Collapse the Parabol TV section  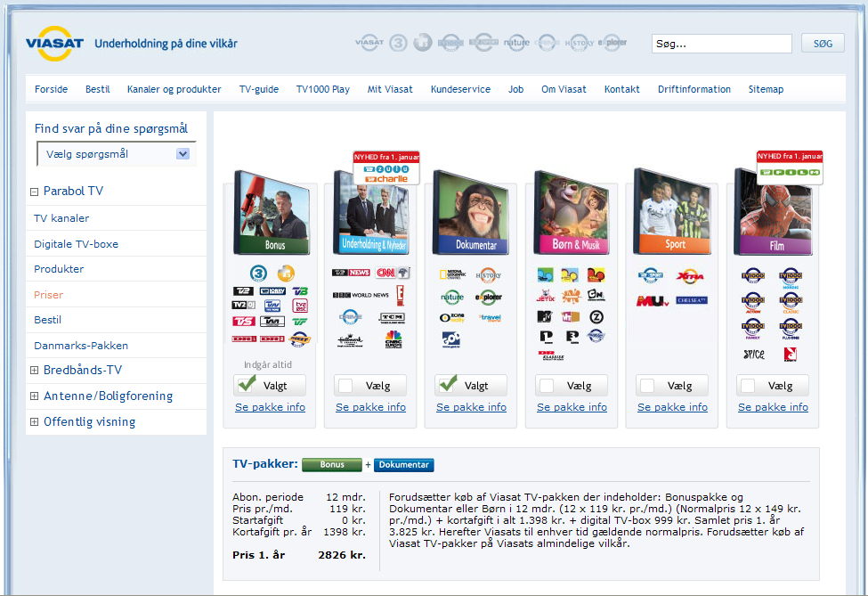[35, 192]
